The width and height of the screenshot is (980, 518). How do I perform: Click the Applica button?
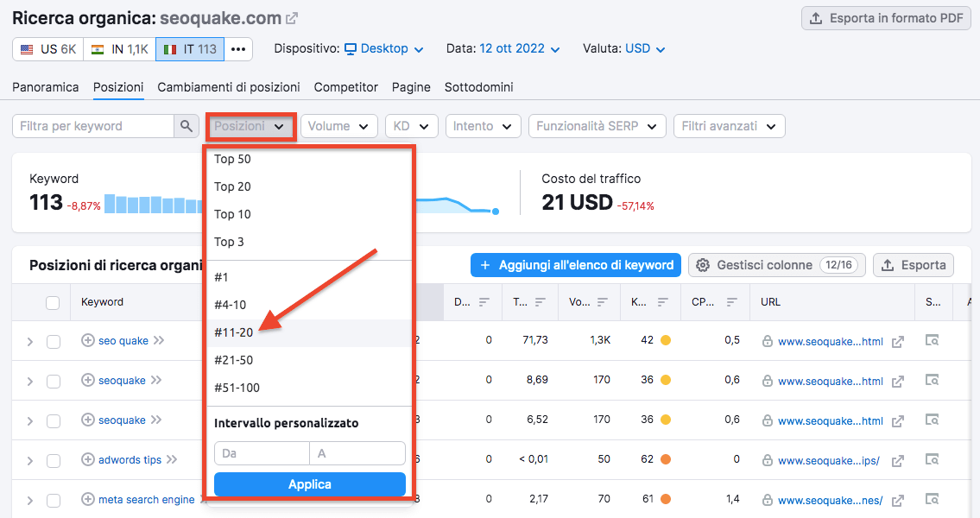310,484
